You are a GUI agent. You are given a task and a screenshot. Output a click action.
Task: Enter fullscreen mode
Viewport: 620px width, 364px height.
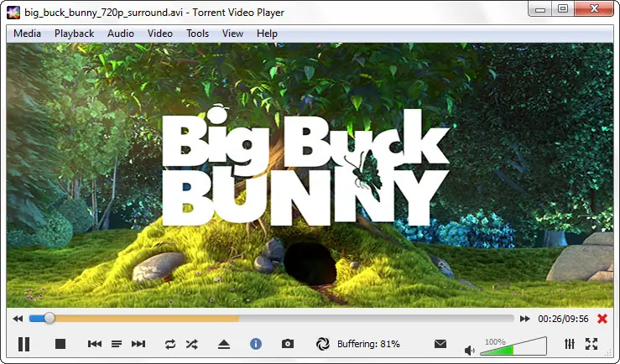pos(591,344)
